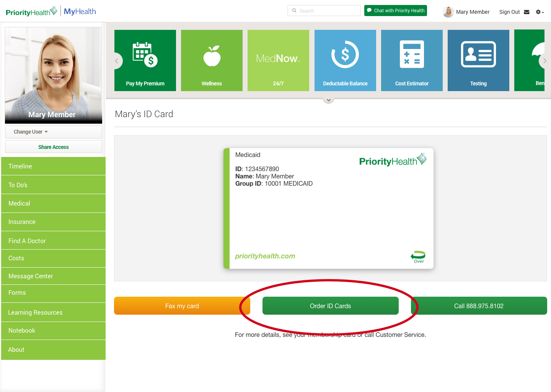Click the Fax my card button

(x=182, y=306)
